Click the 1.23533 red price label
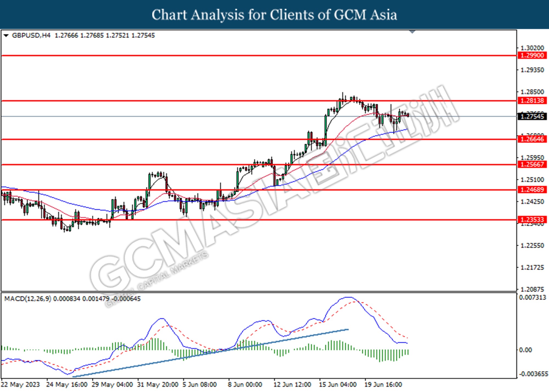 (x=532, y=220)
